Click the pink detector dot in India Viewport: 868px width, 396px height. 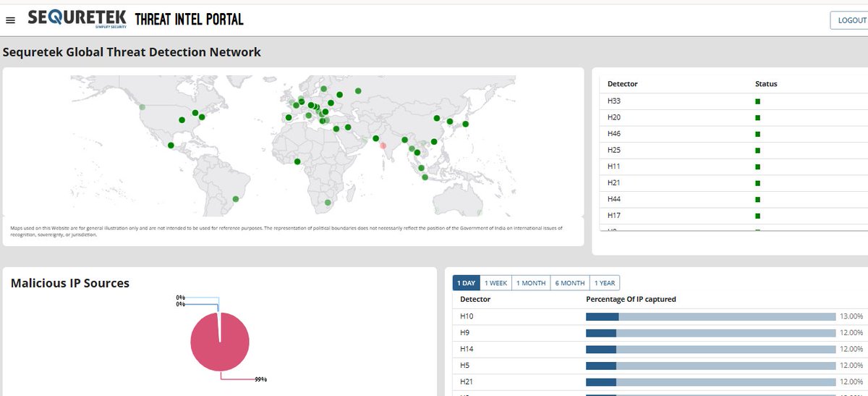coord(383,146)
